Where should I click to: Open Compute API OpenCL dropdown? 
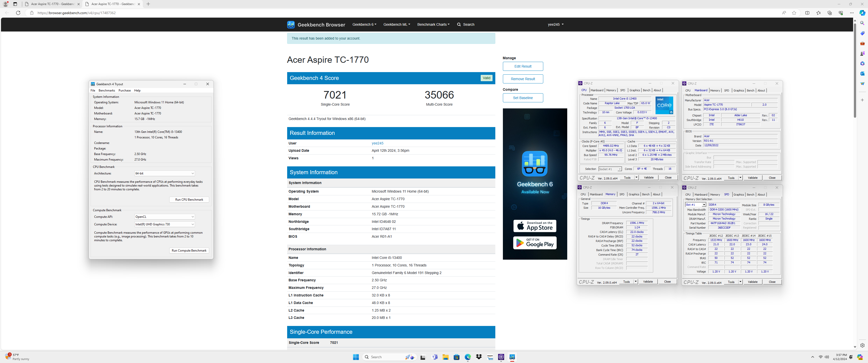pyautogui.click(x=165, y=217)
